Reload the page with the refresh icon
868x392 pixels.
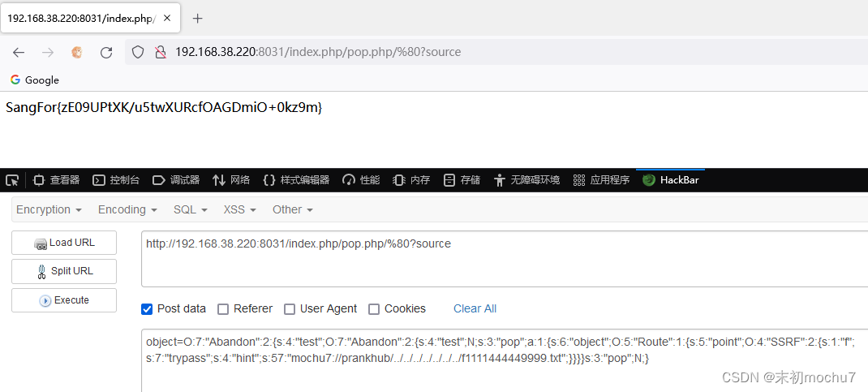[x=106, y=52]
